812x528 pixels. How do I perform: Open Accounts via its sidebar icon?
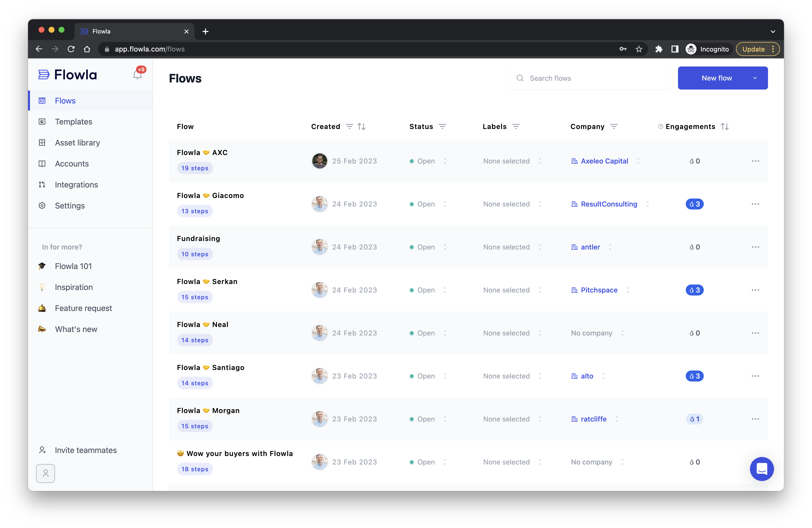pos(42,163)
